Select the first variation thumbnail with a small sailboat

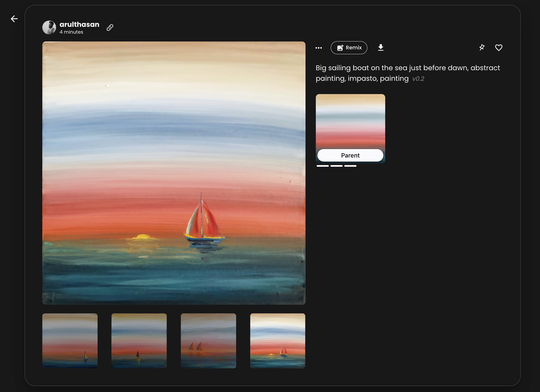[70, 341]
